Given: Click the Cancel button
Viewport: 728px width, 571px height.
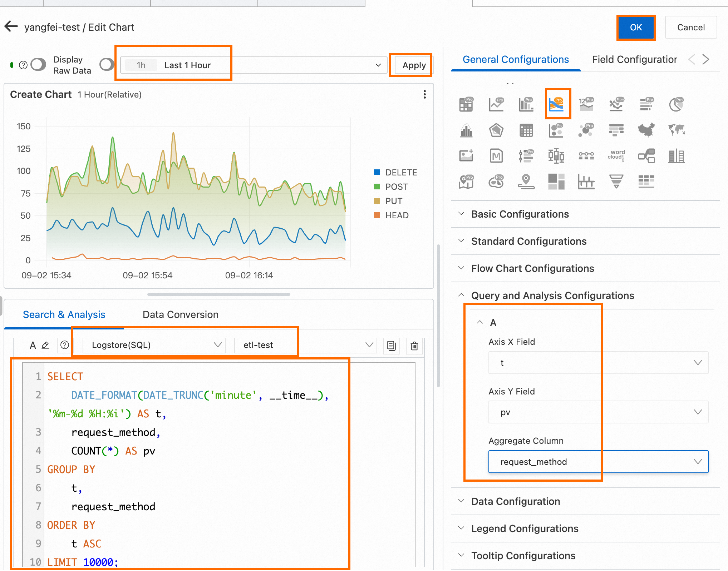Looking at the screenshot, I should click(691, 27).
